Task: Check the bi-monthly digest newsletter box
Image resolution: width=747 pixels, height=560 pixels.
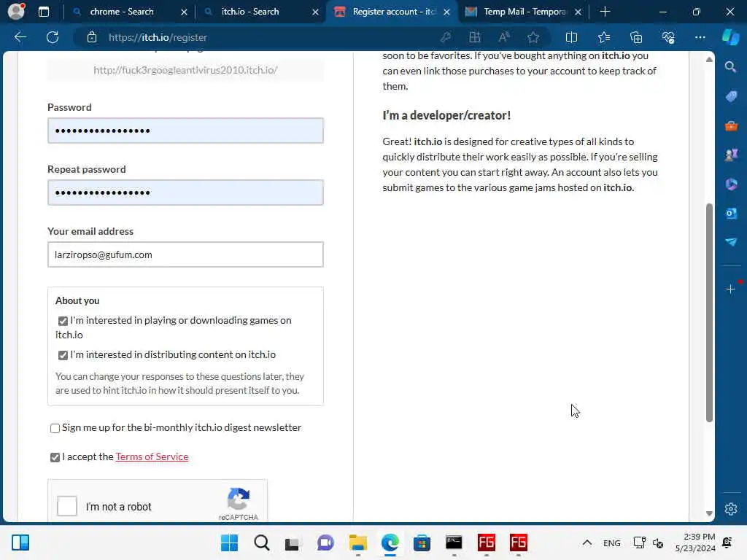Action: [x=55, y=428]
